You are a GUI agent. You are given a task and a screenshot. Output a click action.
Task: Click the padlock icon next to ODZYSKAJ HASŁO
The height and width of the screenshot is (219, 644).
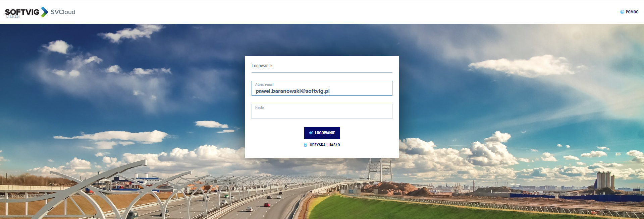tap(305, 145)
